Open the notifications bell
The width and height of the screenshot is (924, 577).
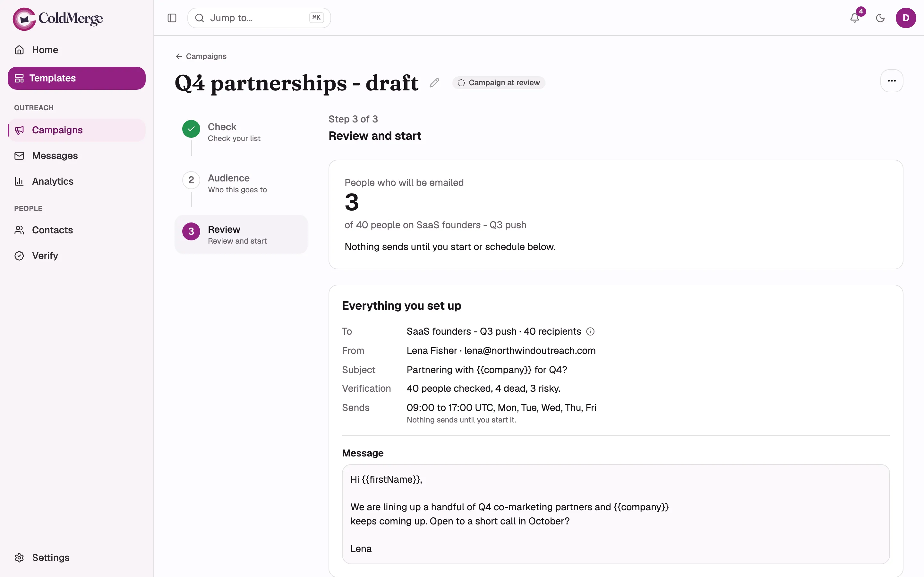[854, 18]
